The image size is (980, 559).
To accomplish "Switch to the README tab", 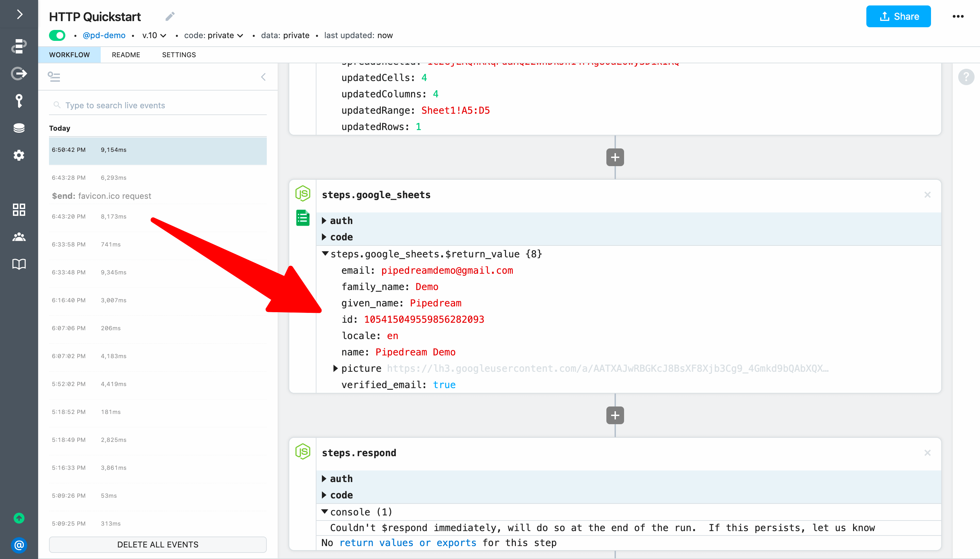I will [126, 55].
